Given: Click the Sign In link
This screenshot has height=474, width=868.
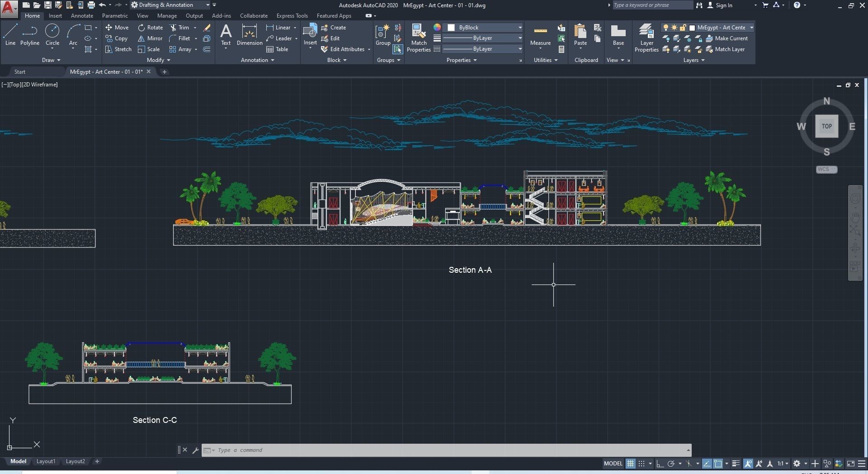Looking at the screenshot, I should tap(723, 5).
